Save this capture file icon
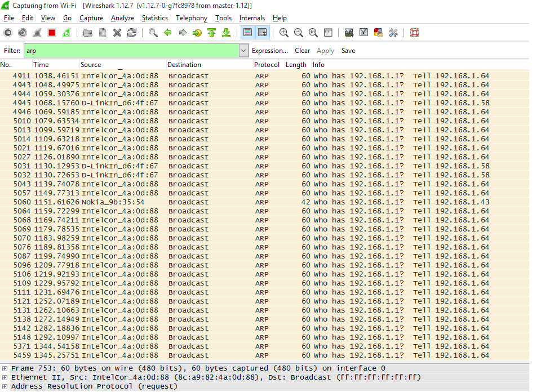This screenshot has width=541, height=392. (103, 33)
